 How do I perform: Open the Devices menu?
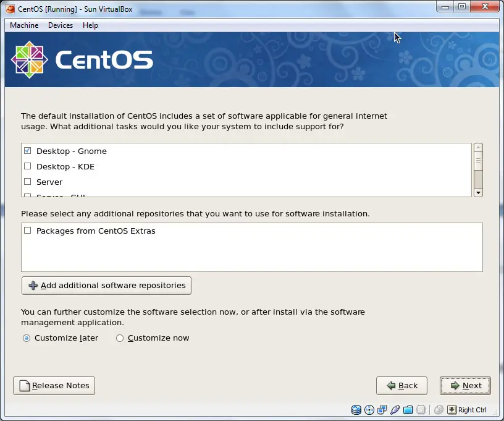60,25
